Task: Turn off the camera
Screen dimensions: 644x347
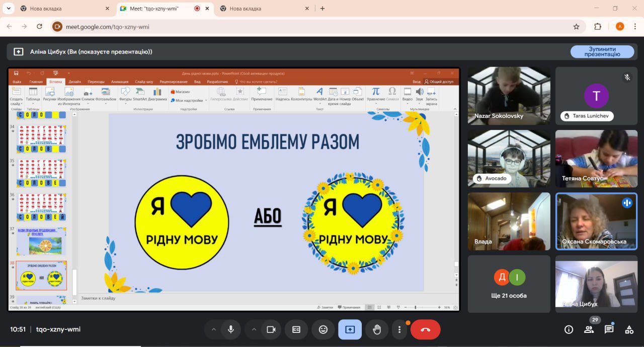Action: tap(271, 329)
